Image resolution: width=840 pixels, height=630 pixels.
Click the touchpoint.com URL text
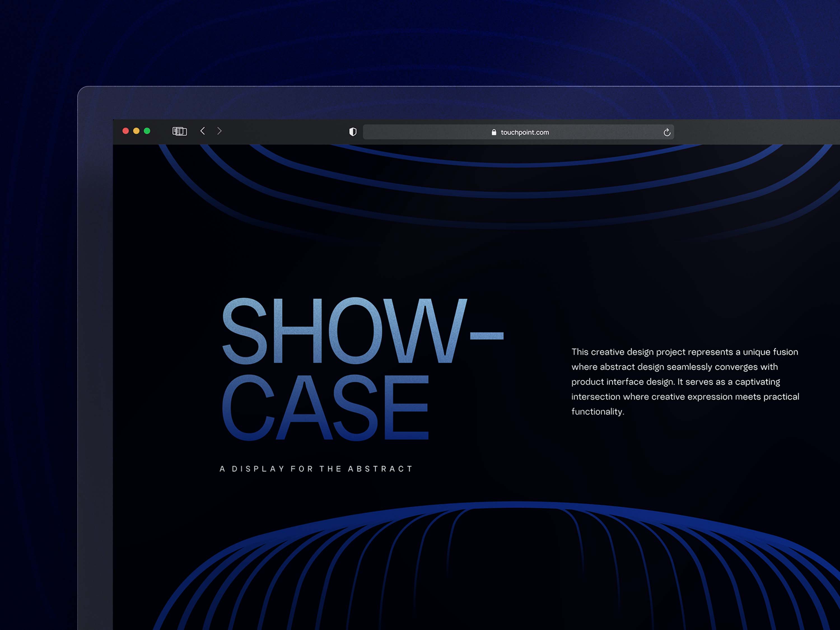click(524, 132)
